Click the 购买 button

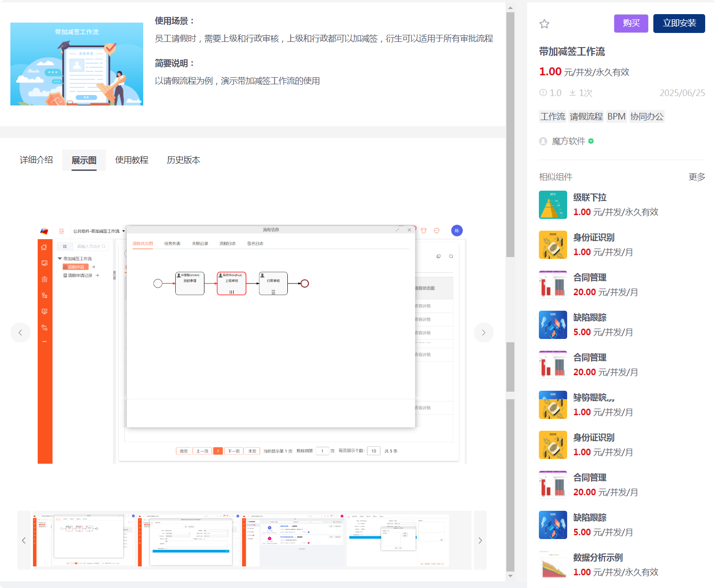(x=631, y=24)
